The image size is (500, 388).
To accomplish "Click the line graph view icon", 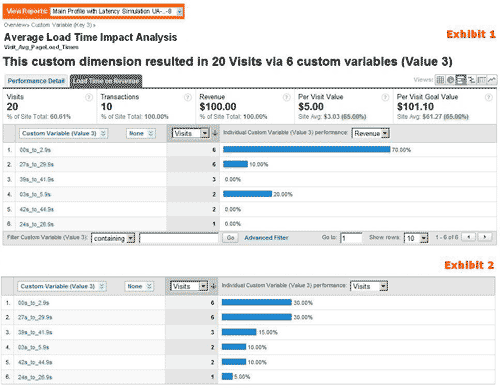I will (x=492, y=80).
